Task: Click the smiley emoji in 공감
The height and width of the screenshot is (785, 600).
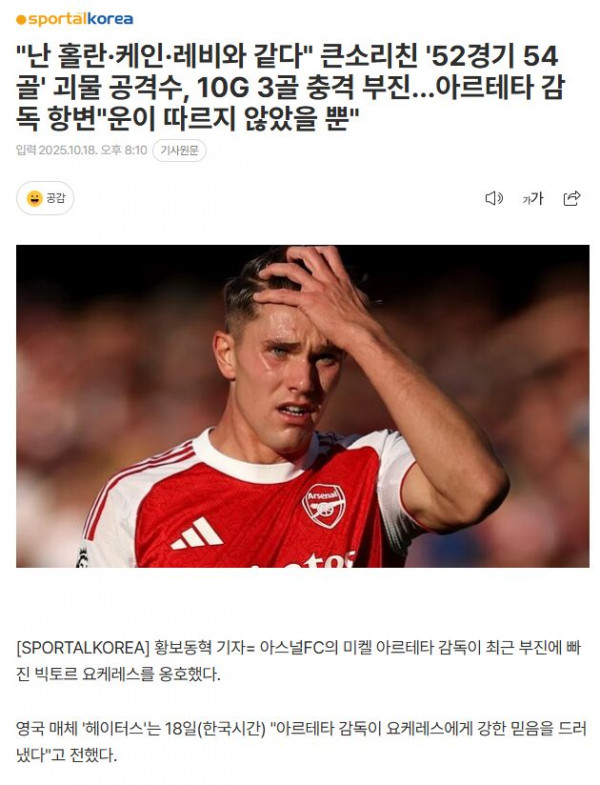Action: 35,198
